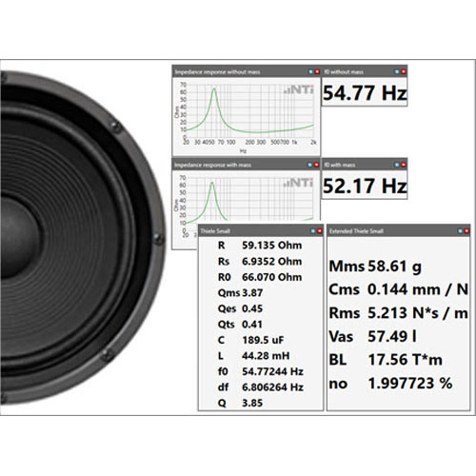Click blue options icon on f0 with mass panel
The width and height of the screenshot is (476, 476).
click(x=397, y=165)
